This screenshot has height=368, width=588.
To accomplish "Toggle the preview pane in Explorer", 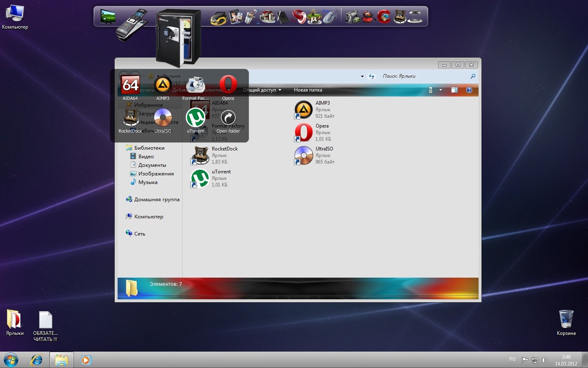I will (454, 90).
